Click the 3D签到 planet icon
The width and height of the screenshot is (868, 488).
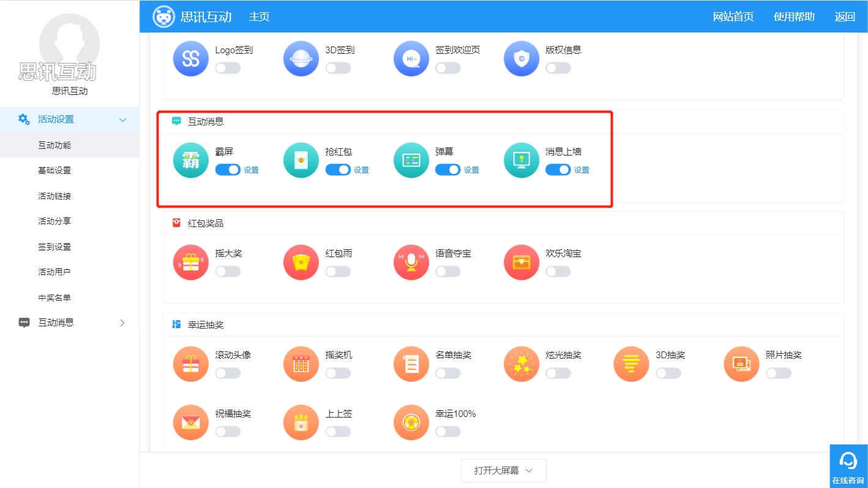301,59
